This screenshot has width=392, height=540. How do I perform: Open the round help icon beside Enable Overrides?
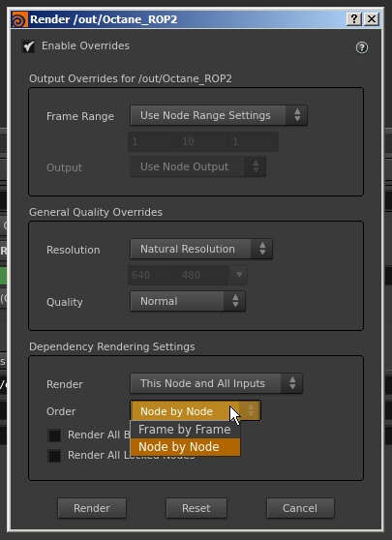click(x=362, y=47)
